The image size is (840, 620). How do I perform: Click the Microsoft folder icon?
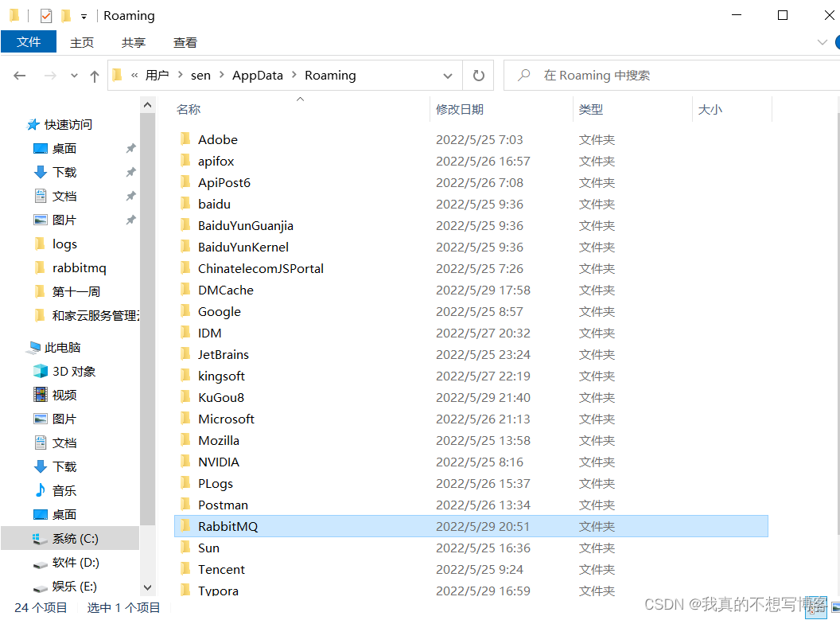185,418
